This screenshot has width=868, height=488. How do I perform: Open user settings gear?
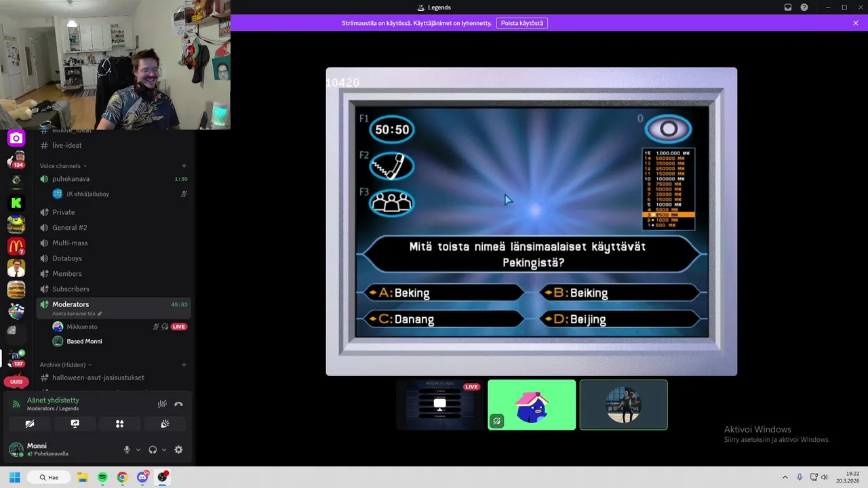click(x=178, y=449)
